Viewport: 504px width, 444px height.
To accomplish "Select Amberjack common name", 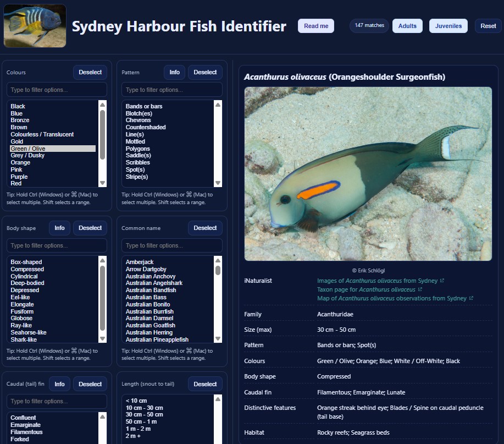I will pos(168,262).
